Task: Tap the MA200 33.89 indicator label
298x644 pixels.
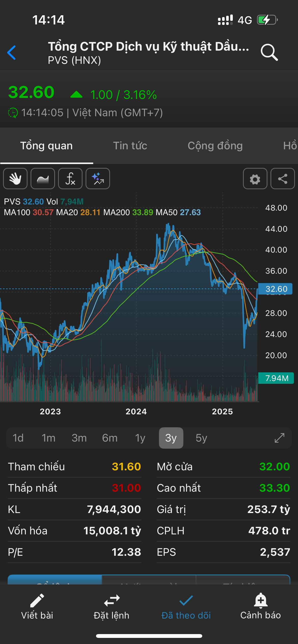Action: click(128, 212)
